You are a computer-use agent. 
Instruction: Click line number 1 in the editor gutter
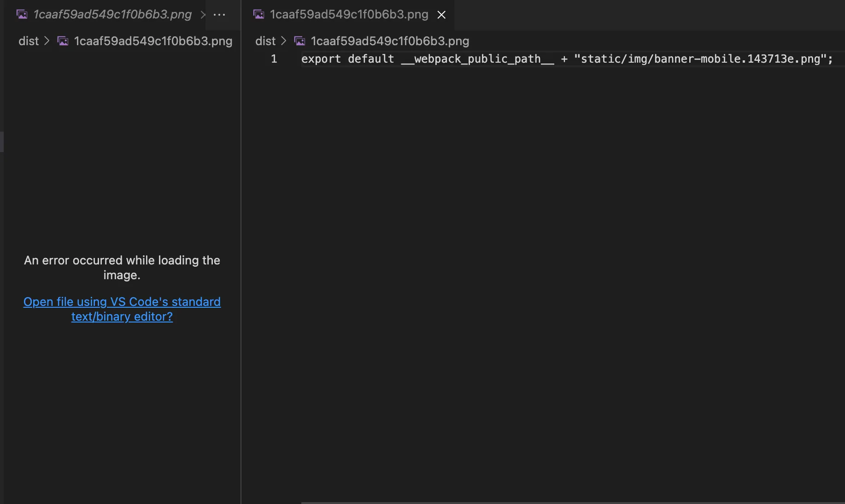click(274, 59)
